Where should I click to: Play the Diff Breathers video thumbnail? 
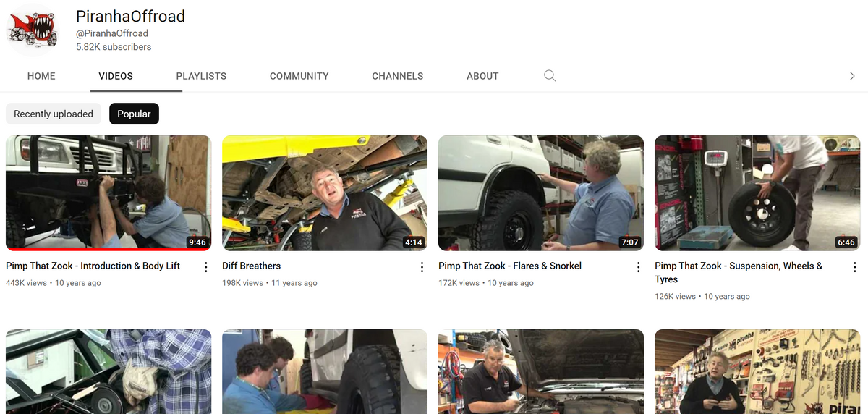[x=325, y=193]
